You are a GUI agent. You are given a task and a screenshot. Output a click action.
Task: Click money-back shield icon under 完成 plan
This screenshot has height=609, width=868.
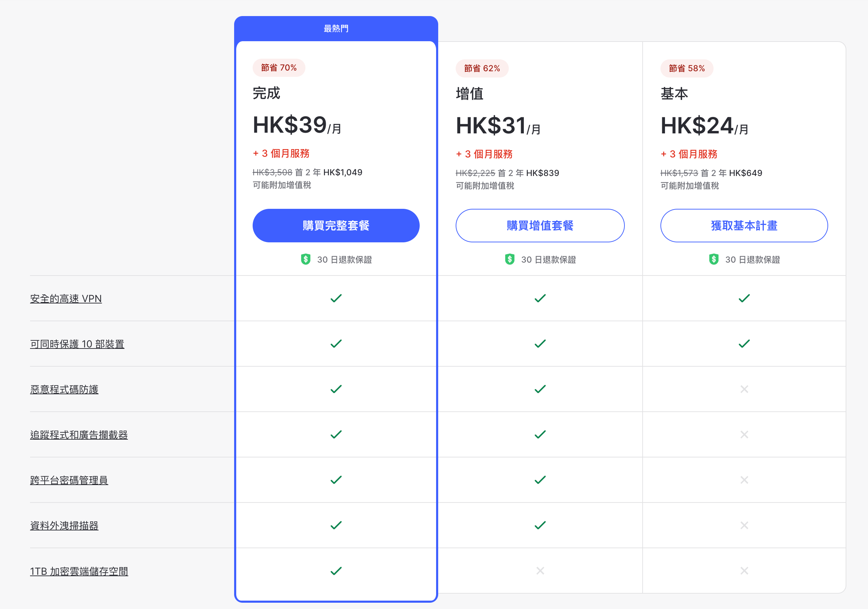coord(305,259)
